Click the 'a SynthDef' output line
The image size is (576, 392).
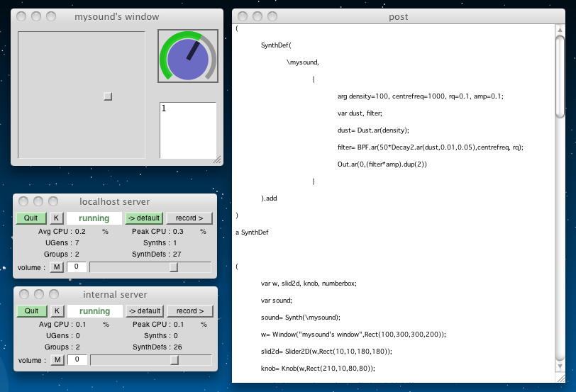click(252, 233)
